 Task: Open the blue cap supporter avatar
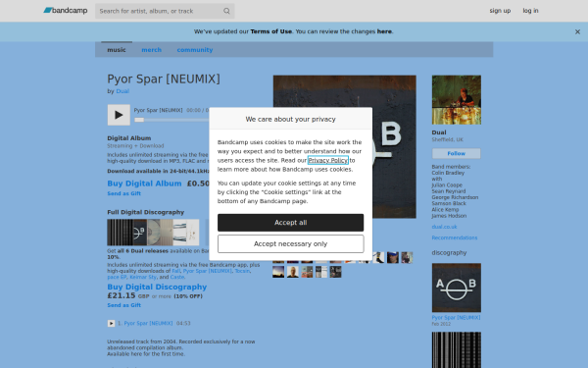click(393, 257)
